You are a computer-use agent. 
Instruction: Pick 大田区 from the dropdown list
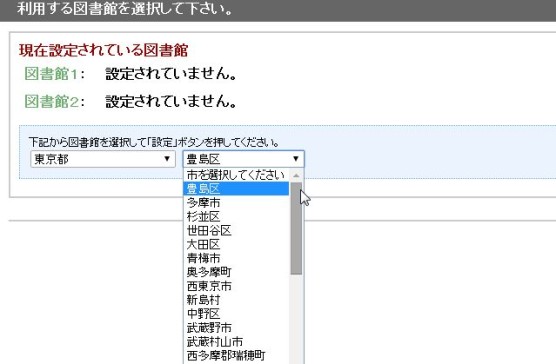(x=236, y=245)
